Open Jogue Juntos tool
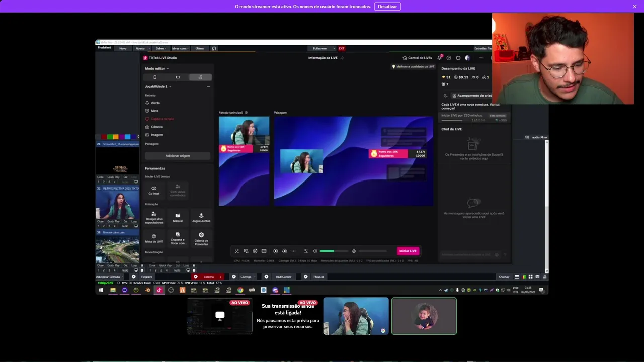The image size is (644, 362). (201, 217)
